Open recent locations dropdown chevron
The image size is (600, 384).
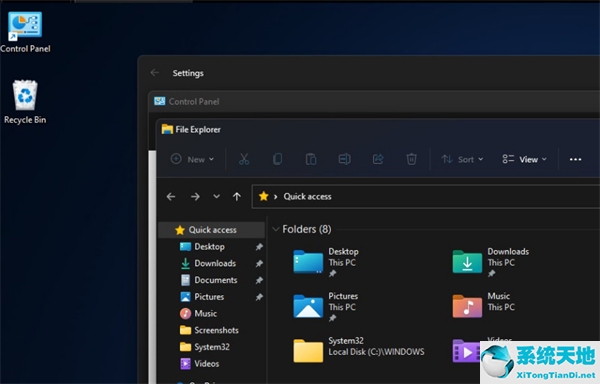[217, 197]
